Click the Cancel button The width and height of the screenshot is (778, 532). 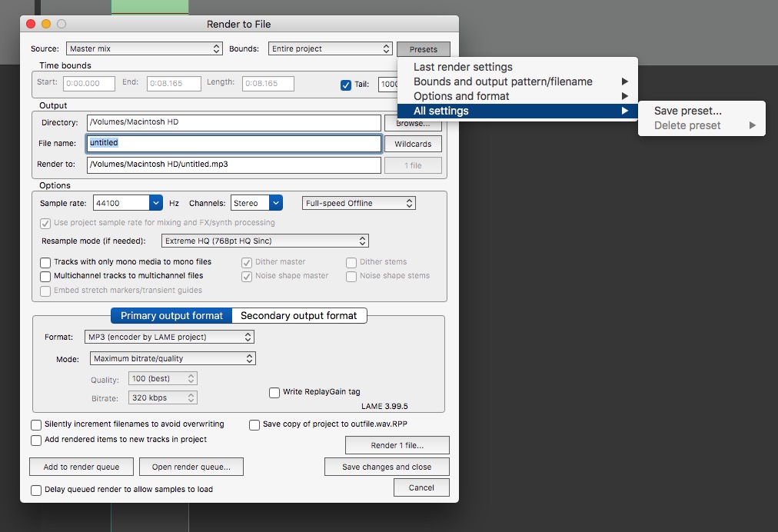(421, 488)
